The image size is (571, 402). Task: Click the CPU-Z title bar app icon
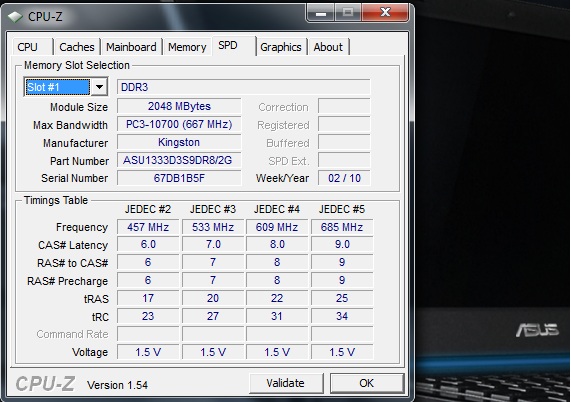(x=15, y=17)
